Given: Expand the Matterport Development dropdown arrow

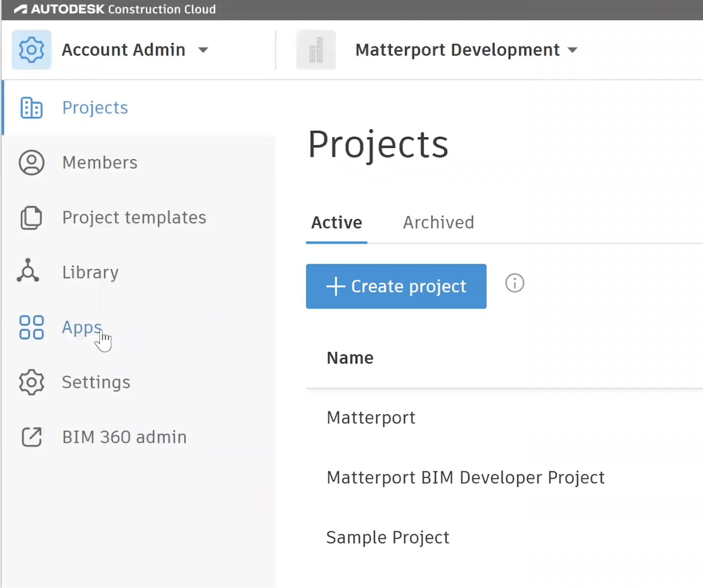Looking at the screenshot, I should [573, 50].
